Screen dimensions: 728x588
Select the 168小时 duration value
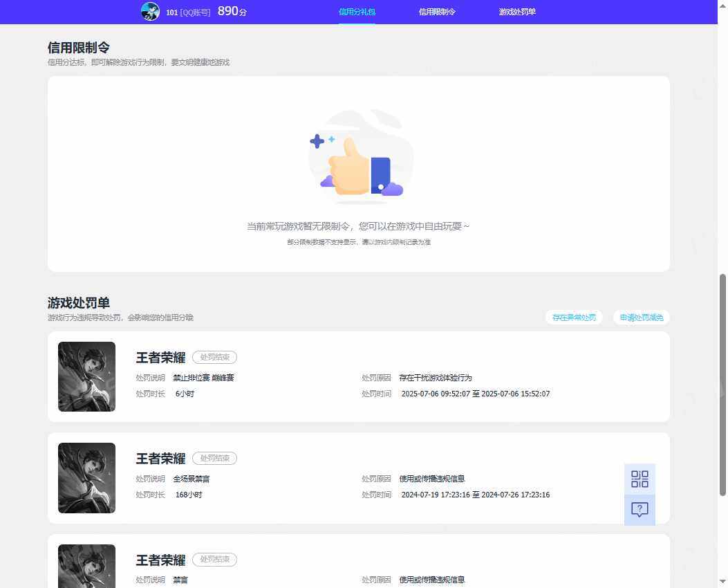pos(189,495)
